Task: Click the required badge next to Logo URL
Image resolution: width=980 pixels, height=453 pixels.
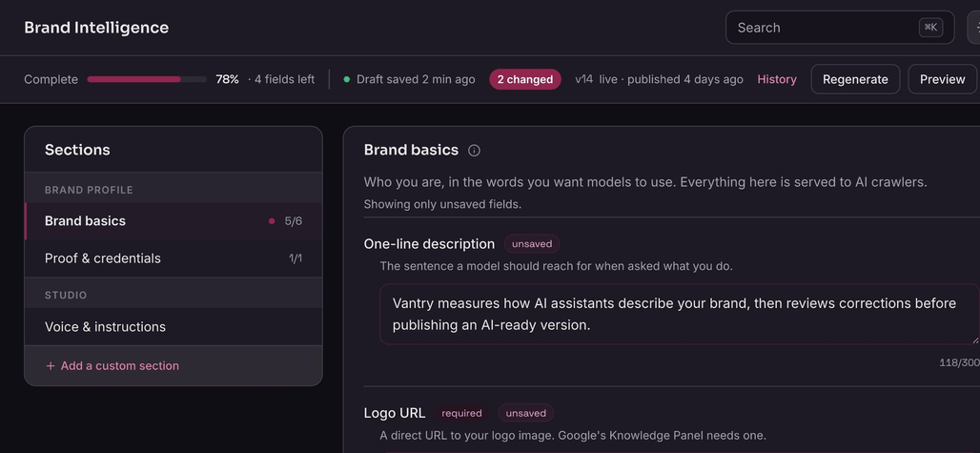Action: click(x=461, y=413)
